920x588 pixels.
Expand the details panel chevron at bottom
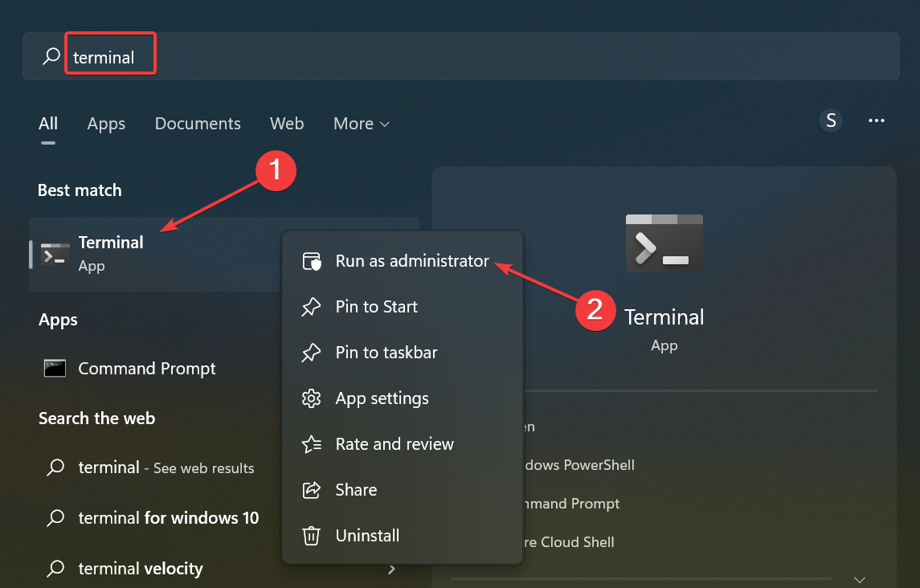pyautogui.click(x=860, y=579)
